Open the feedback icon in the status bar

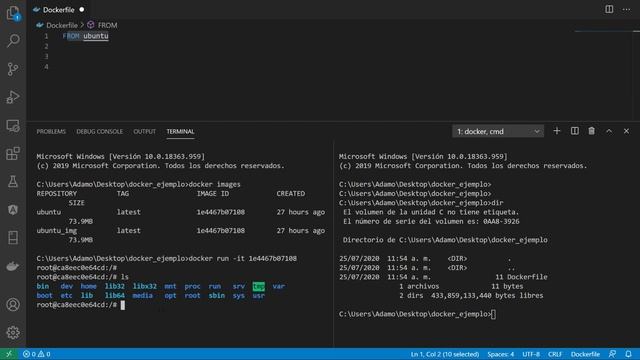coord(612,354)
